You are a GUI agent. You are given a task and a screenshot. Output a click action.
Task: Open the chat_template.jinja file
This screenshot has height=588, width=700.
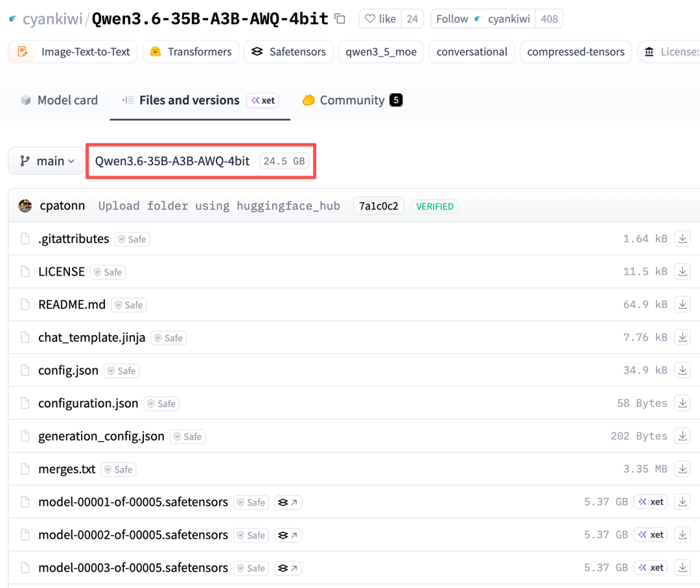[91, 338]
